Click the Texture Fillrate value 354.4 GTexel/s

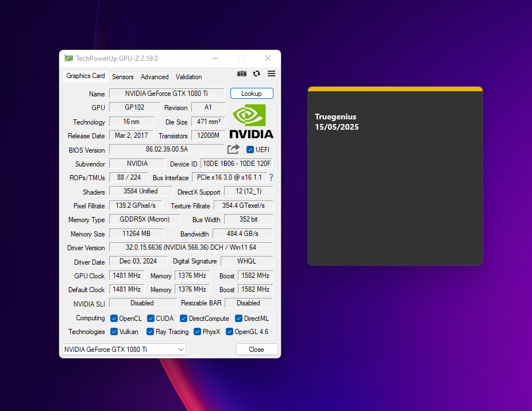243,205
